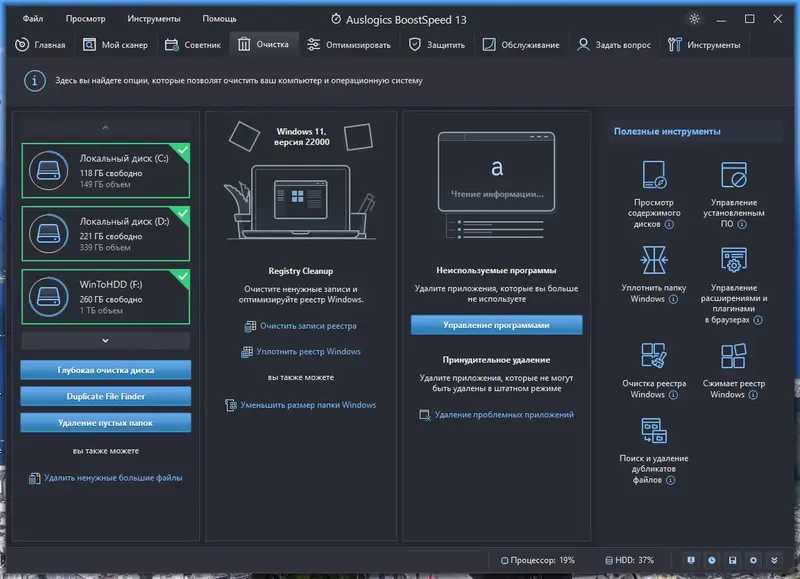Open duplicate files search tool icon
Screen dimensions: 800x579
point(654,431)
